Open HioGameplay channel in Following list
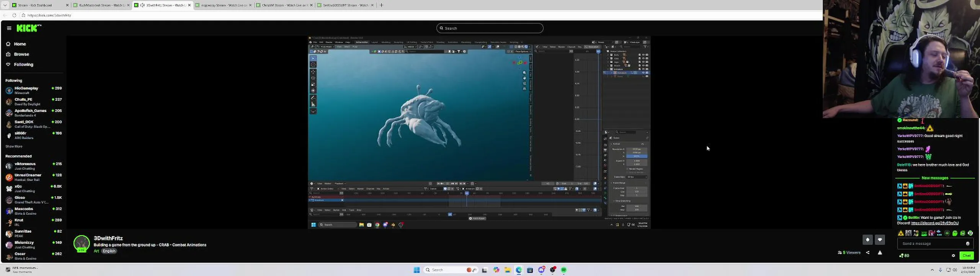Image resolution: width=980 pixels, height=276 pixels. coord(34,90)
